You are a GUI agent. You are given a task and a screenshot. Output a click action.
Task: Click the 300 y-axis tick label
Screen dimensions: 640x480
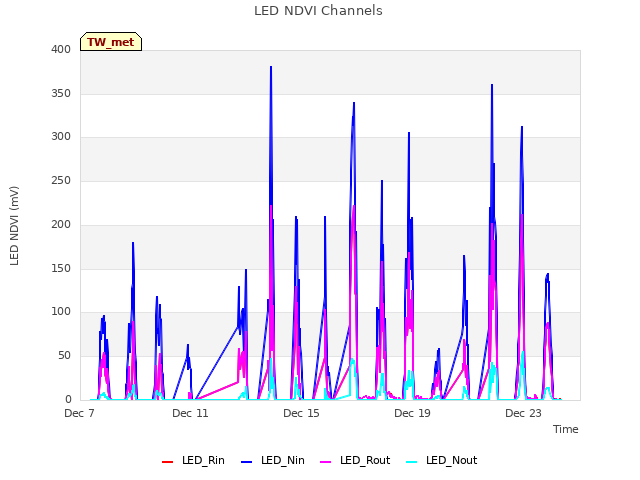(x=61, y=137)
